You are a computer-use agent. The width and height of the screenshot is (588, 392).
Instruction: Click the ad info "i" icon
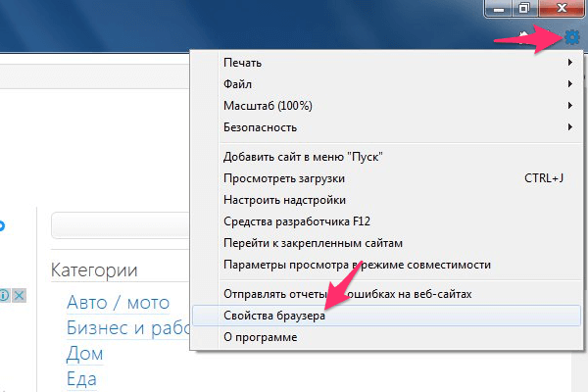(4, 296)
